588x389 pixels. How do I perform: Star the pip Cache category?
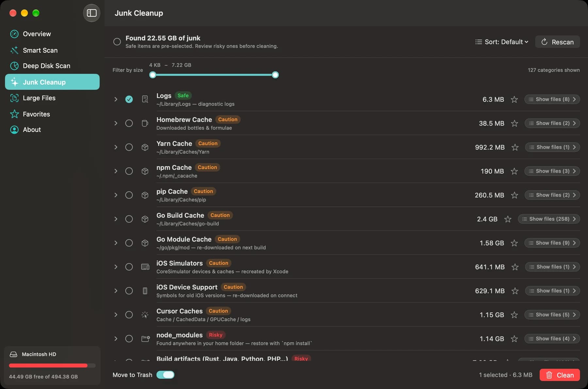click(514, 195)
